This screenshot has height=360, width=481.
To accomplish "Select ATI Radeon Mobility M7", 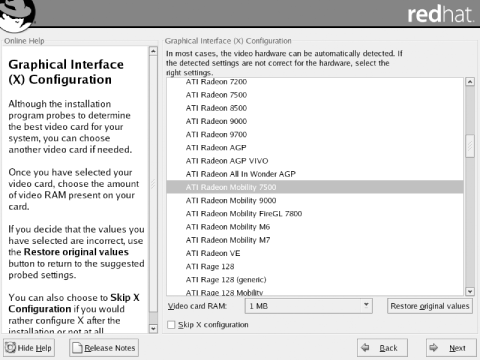I will pyautogui.click(x=315, y=240).
